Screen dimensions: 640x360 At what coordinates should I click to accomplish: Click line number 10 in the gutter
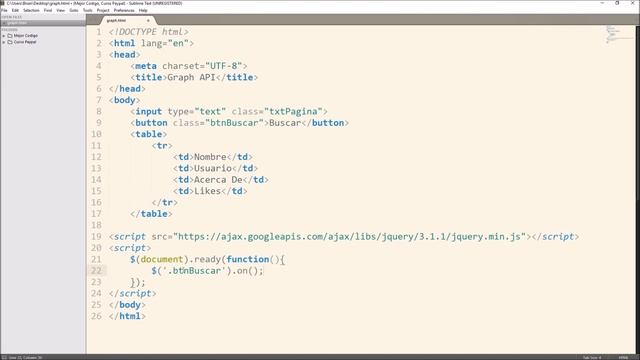tap(96, 134)
